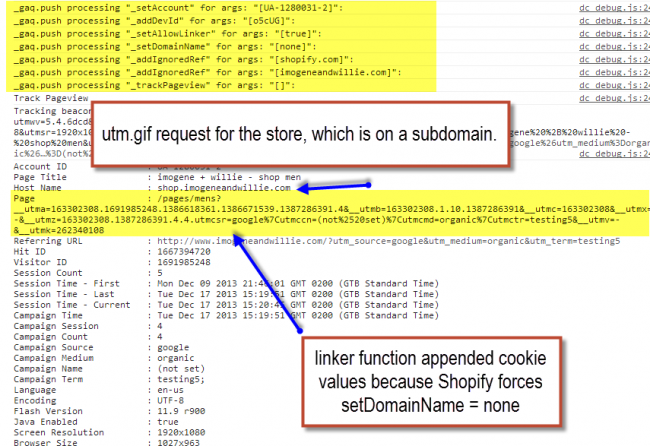
Task: Click the _setDomainName none log line
Action: click(x=165, y=46)
